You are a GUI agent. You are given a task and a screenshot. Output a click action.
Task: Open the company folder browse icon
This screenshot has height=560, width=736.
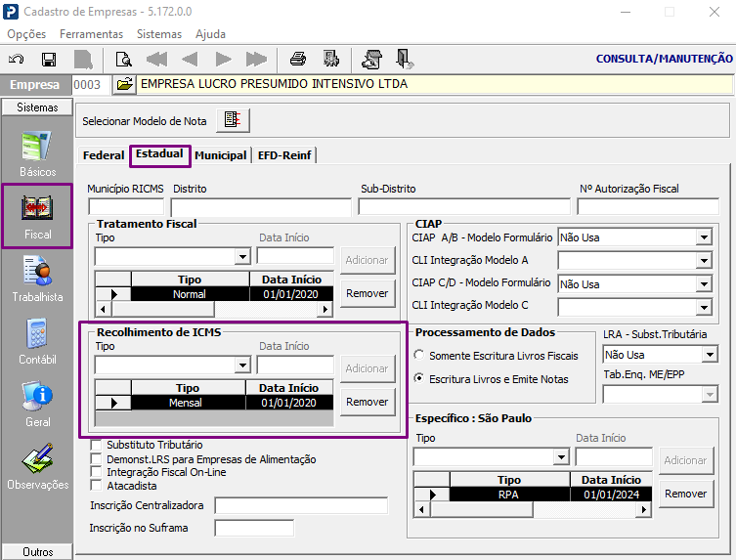coord(124,85)
